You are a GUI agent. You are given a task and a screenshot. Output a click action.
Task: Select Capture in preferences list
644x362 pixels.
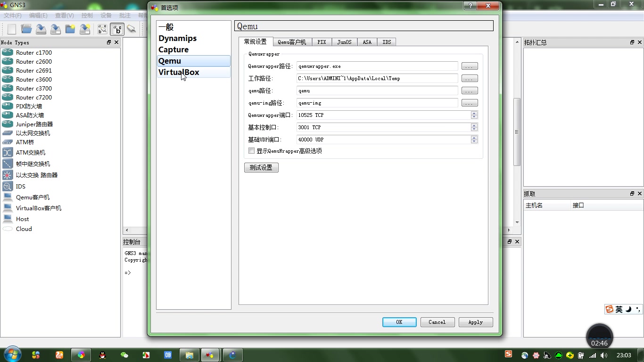point(194,49)
